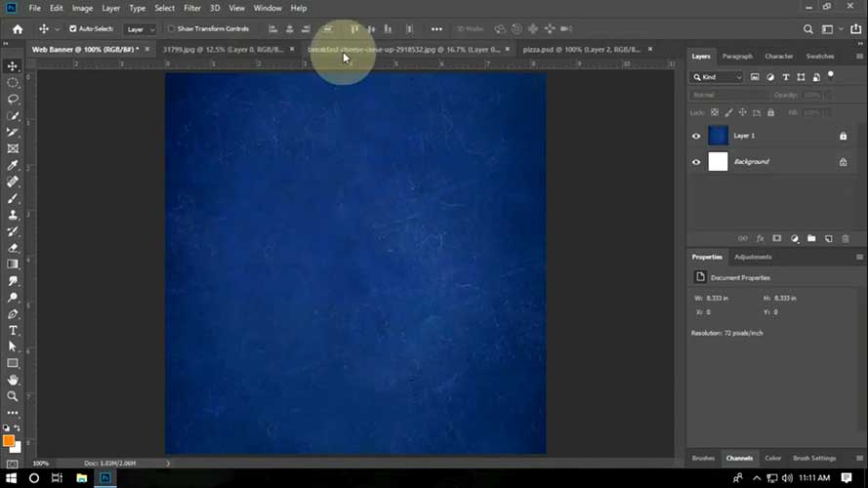This screenshot has height=488, width=868.
Task: Select the Zoom tool magnifier
Action: coord(13,396)
